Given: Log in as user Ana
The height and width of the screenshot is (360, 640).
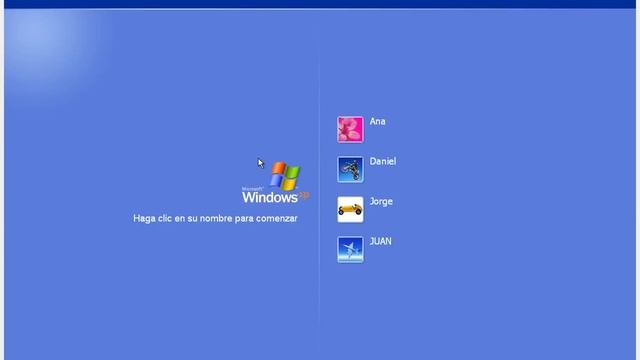Looking at the screenshot, I should click(377, 121).
